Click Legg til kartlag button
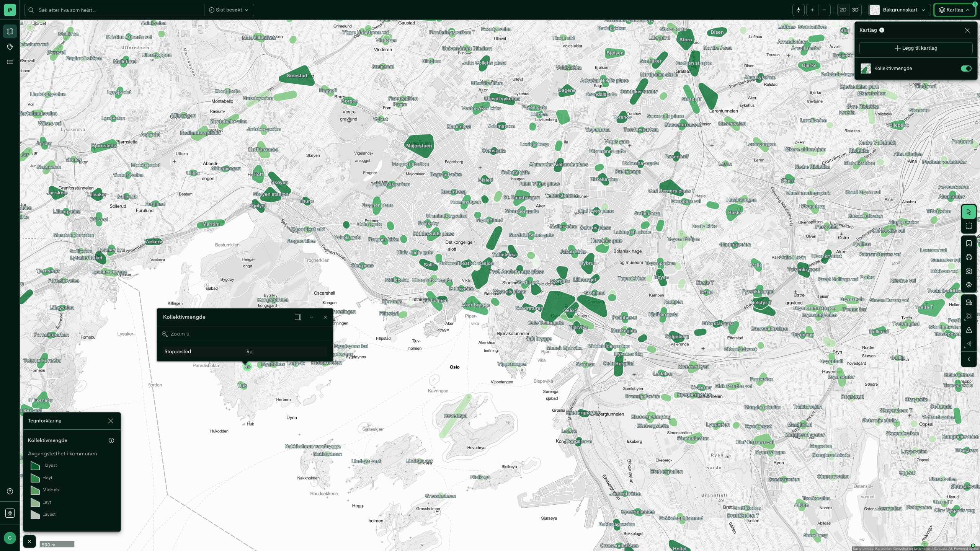The width and height of the screenshot is (980, 551). (x=916, y=48)
